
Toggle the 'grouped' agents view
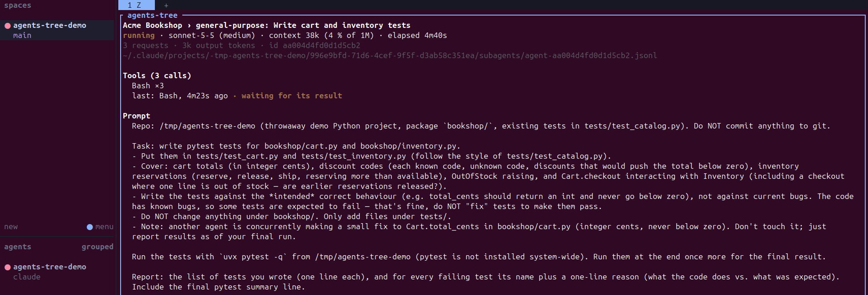point(97,247)
